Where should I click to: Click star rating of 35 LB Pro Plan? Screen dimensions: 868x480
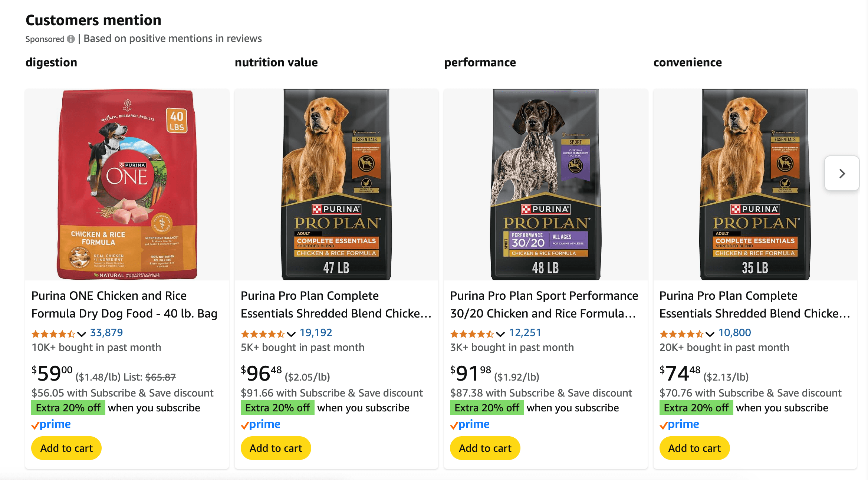[681, 334]
